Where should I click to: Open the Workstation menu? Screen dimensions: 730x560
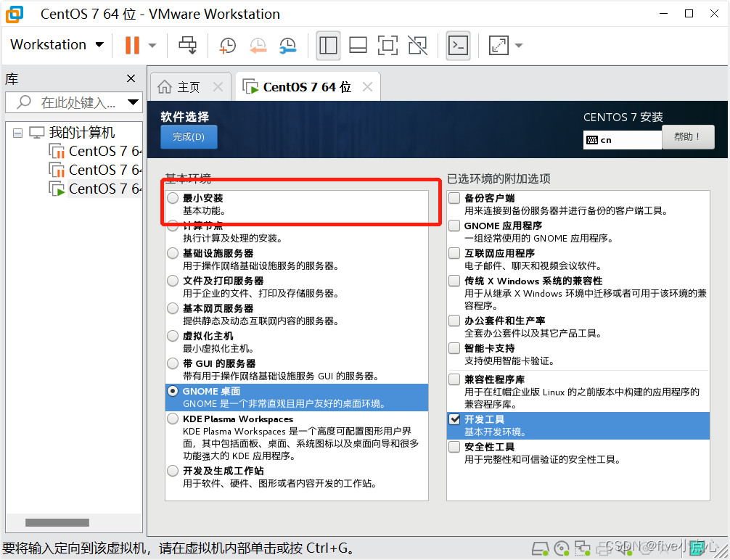pos(57,45)
